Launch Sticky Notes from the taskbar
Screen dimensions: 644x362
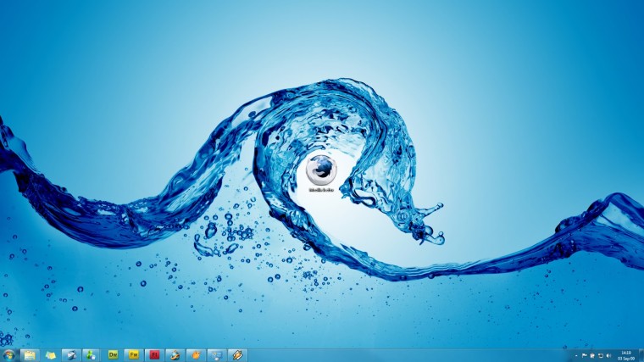[51, 355]
